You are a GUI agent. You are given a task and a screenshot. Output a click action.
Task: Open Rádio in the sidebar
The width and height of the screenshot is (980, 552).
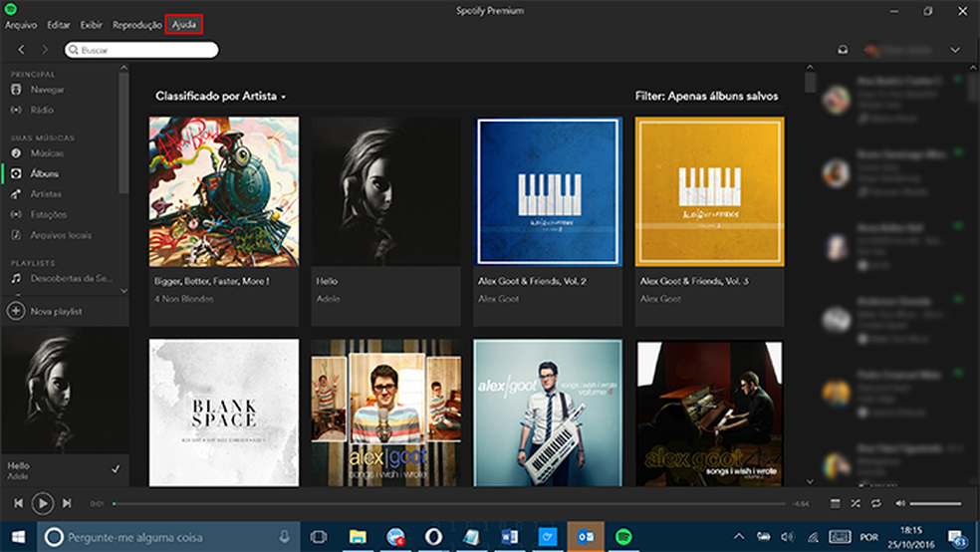coord(42,110)
